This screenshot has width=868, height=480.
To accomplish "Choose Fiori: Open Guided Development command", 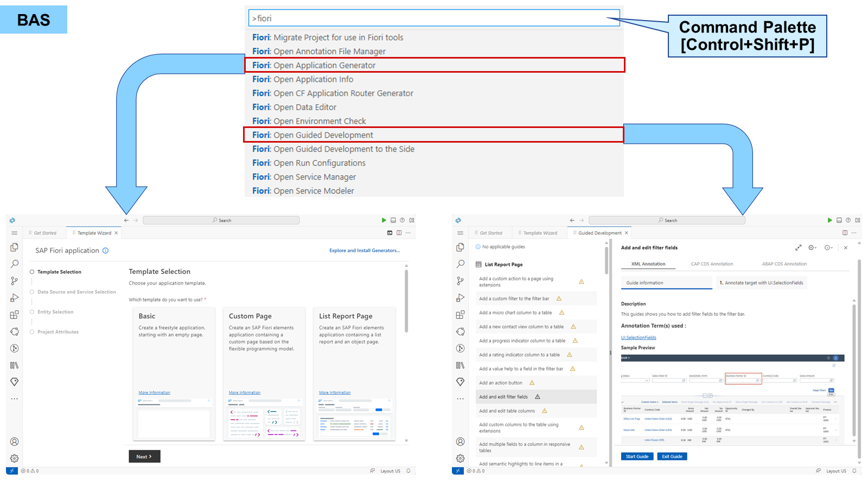I will [x=434, y=135].
